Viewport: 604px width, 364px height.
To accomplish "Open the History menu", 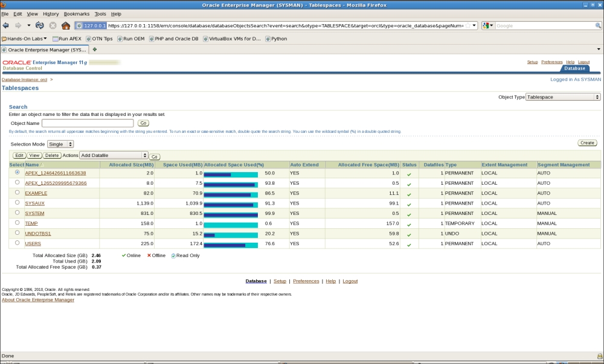I will (x=51, y=14).
